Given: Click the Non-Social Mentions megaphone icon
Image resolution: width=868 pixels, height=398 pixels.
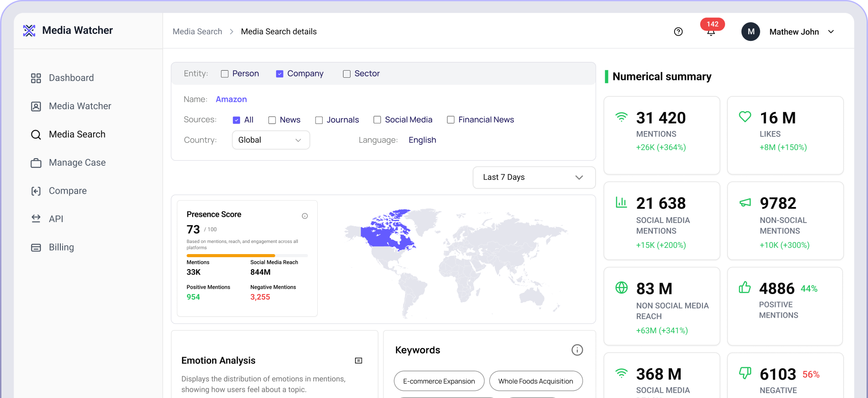Looking at the screenshot, I should 745,203.
